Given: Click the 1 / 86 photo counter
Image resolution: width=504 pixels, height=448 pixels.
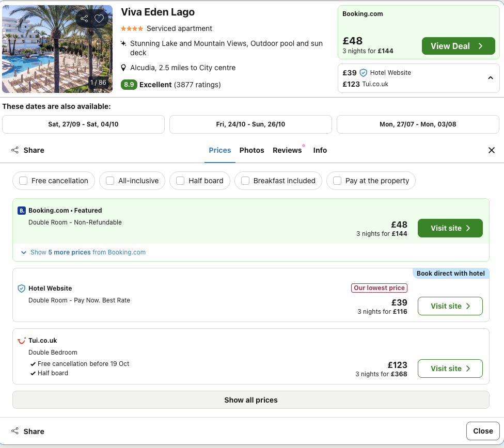Looking at the screenshot, I should pyautogui.click(x=98, y=83).
